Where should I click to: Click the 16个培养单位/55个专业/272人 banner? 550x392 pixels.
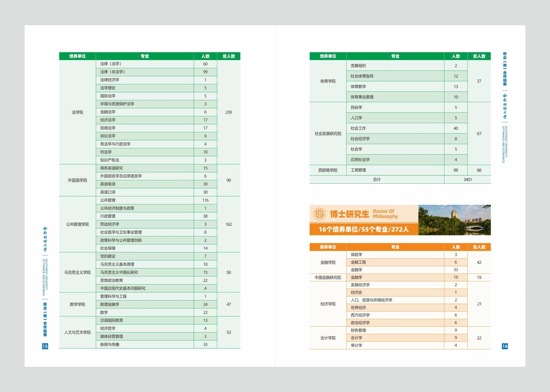pyautogui.click(x=364, y=229)
